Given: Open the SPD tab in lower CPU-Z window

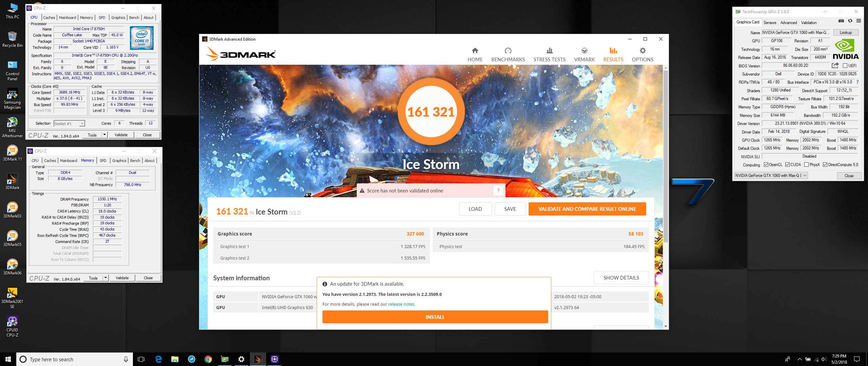Looking at the screenshot, I should tap(103, 161).
